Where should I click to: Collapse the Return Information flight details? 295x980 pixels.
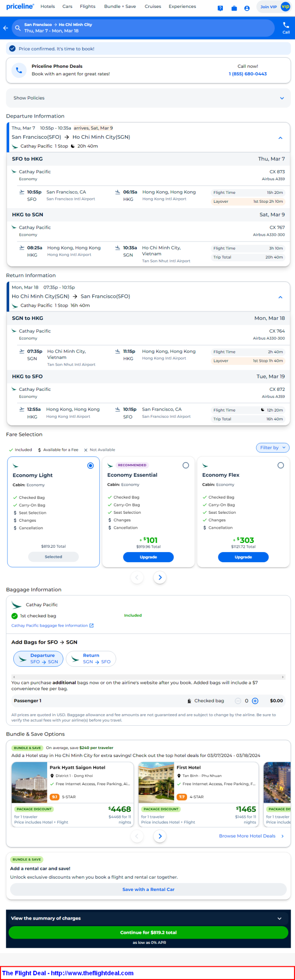(x=280, y=297)
